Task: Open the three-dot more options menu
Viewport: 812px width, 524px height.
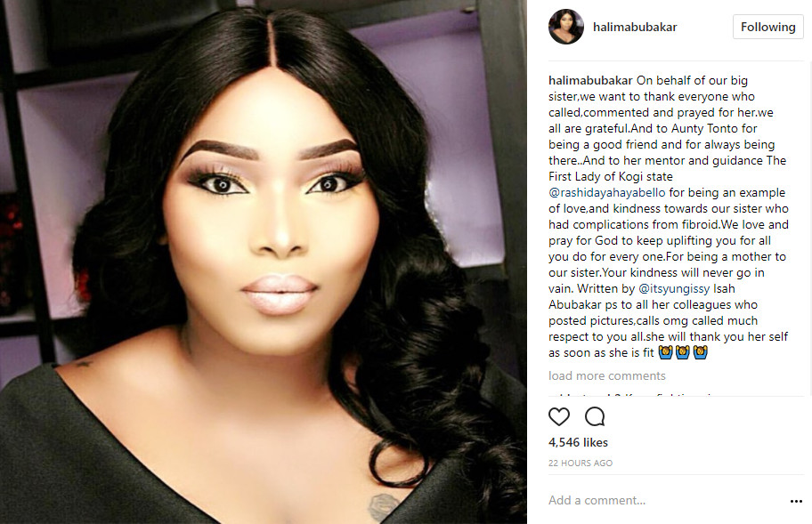Action: (x=796, y=501)
